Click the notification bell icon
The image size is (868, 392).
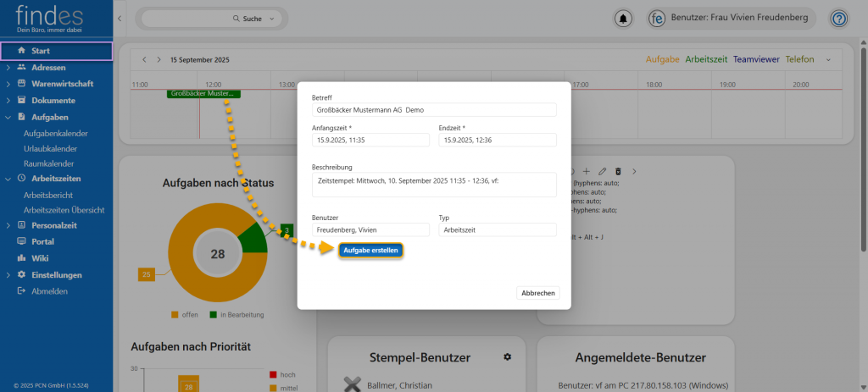[624, 19]
